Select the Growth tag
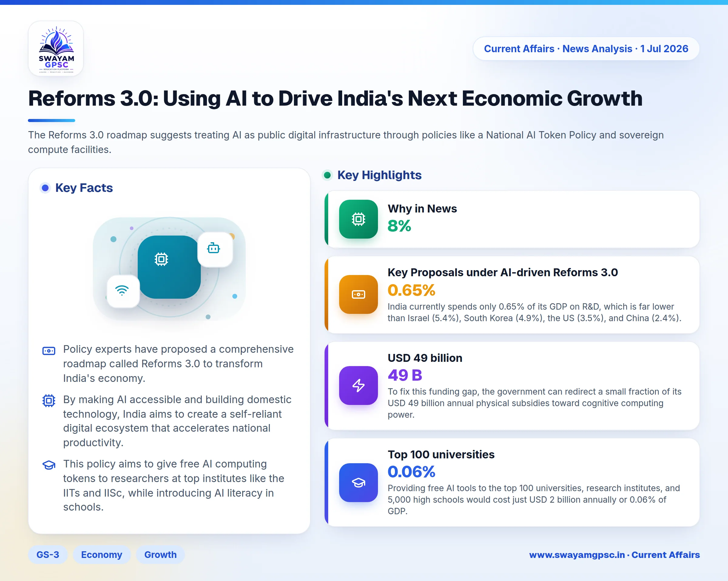 [x=160, y=555]
